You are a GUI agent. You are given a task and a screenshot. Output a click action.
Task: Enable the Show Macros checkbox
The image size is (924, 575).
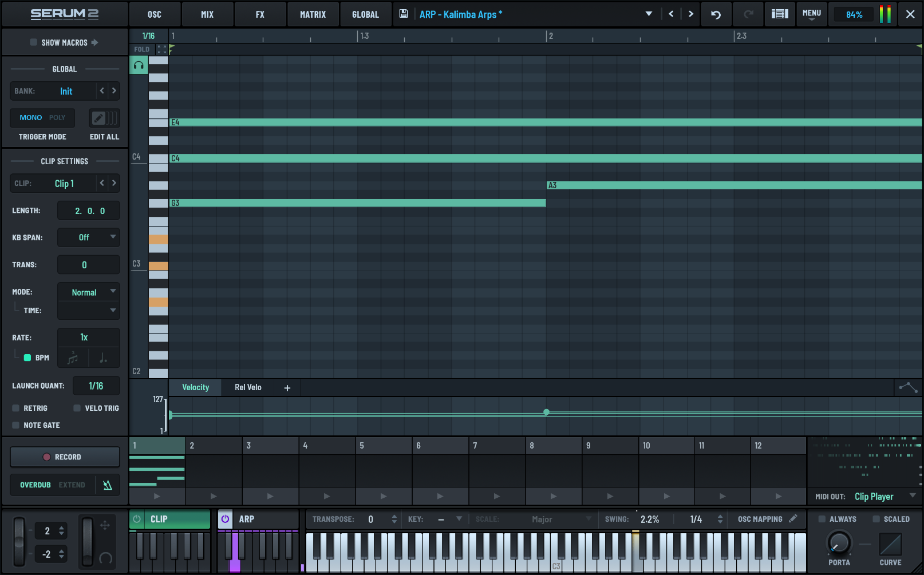coord(33,42)
